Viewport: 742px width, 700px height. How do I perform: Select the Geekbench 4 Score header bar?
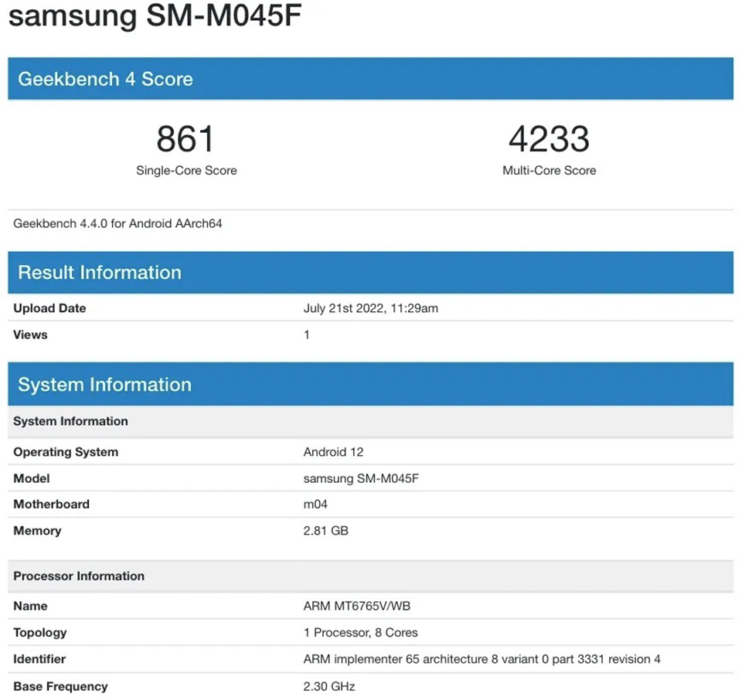(x=371, y=79)
